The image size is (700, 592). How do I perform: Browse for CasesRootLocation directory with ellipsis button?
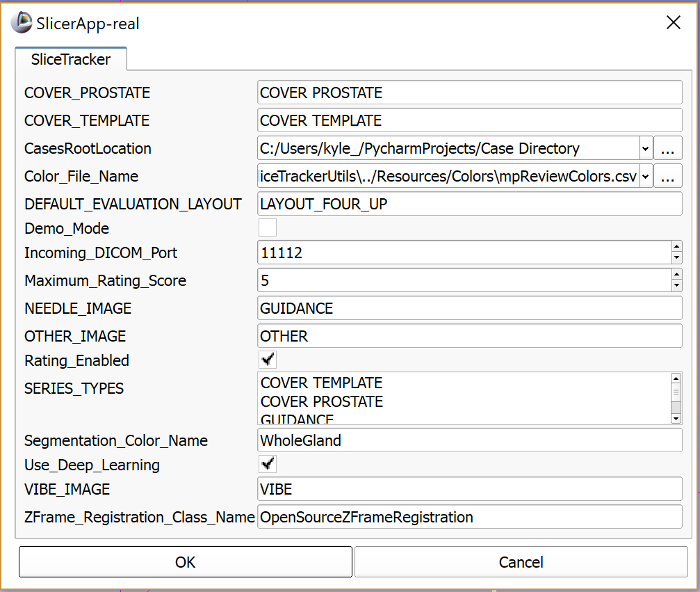(667, 149)
